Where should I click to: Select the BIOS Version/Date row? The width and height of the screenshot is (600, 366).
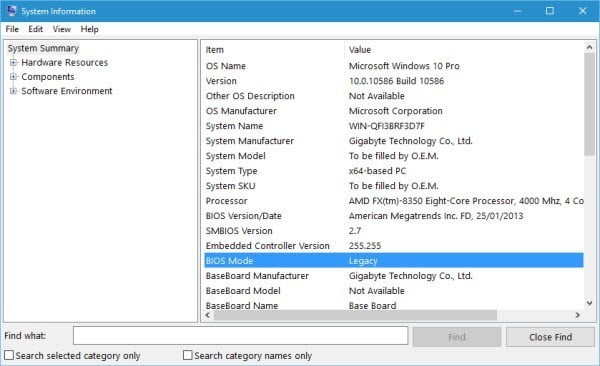pos(394,216)
